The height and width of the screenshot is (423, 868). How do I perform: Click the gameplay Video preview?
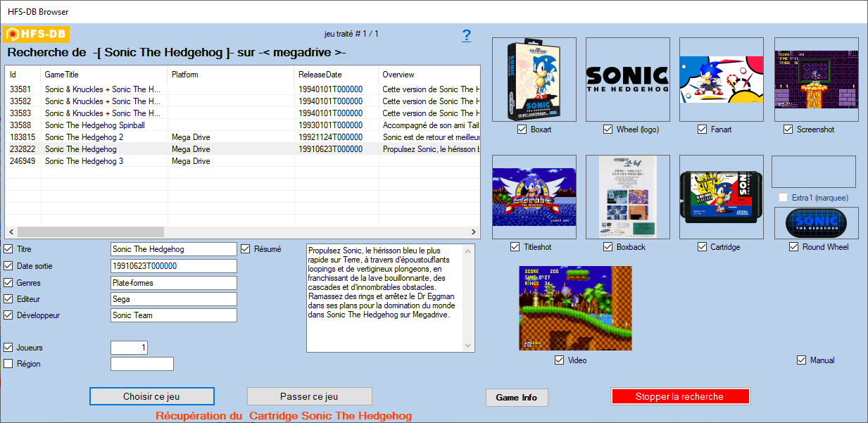pos(575,308)
